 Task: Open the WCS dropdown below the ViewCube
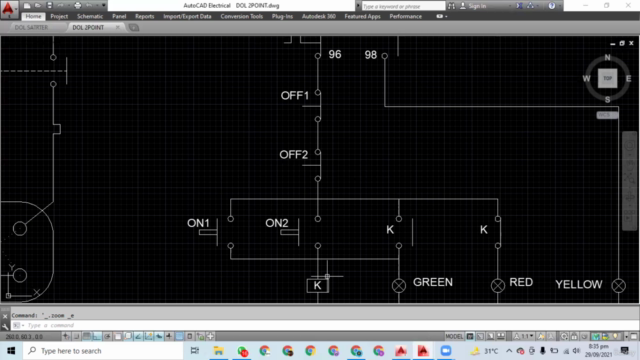pyautogui.click(x=607, y=115)
